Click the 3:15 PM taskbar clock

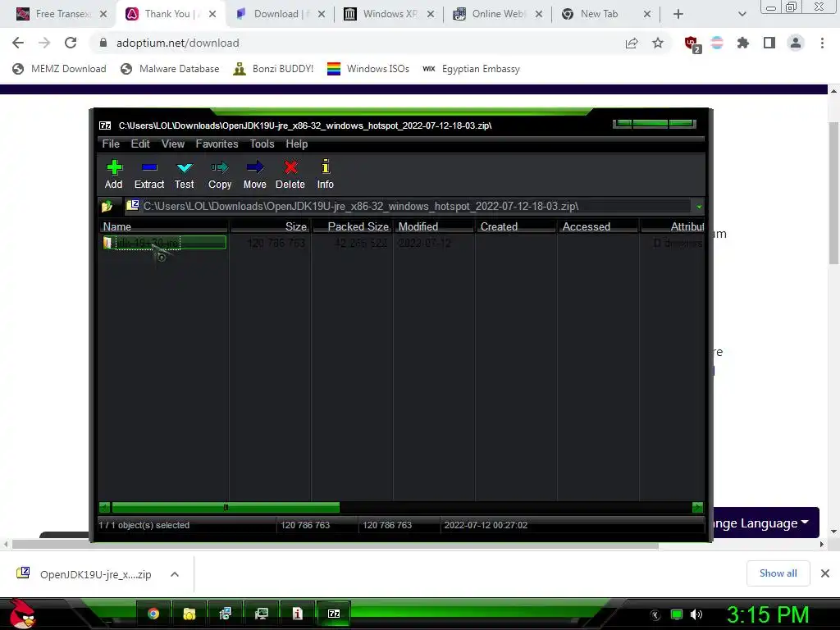point(767,614)
